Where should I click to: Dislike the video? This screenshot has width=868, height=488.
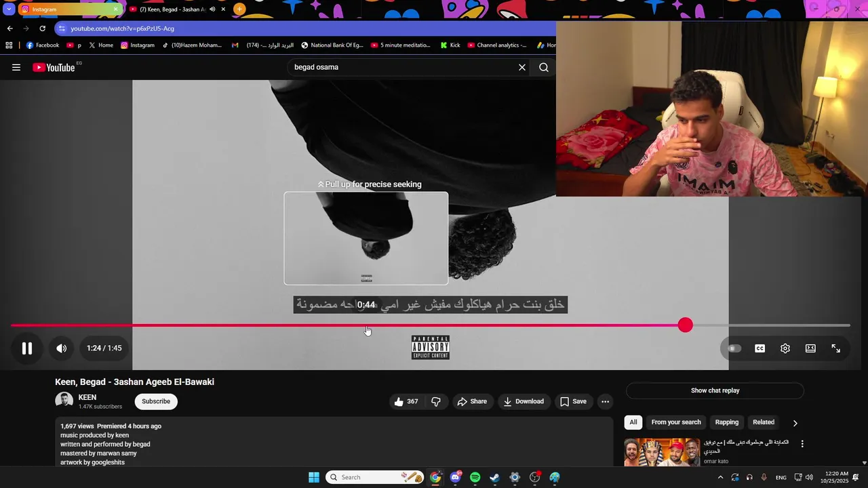pyautogui.click(x=436, y=401)
